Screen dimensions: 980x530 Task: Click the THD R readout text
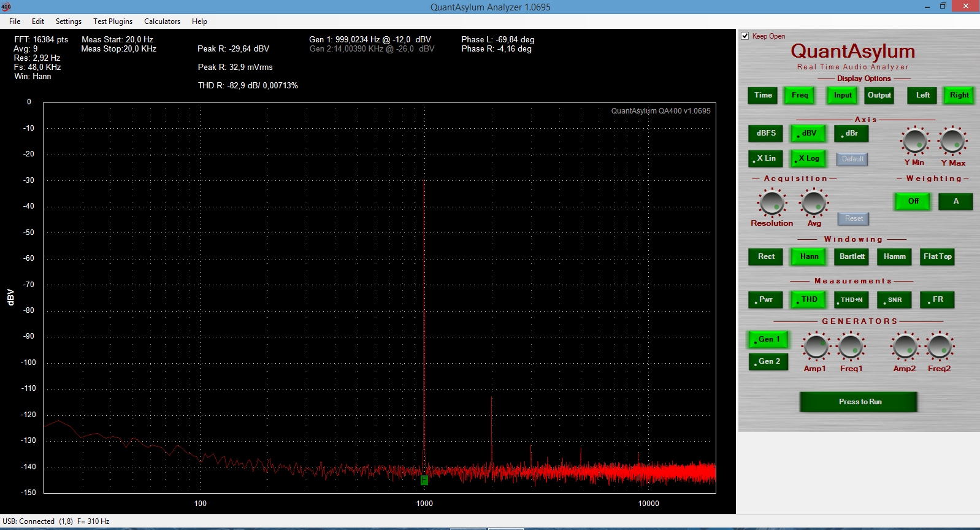pos(248,86)
